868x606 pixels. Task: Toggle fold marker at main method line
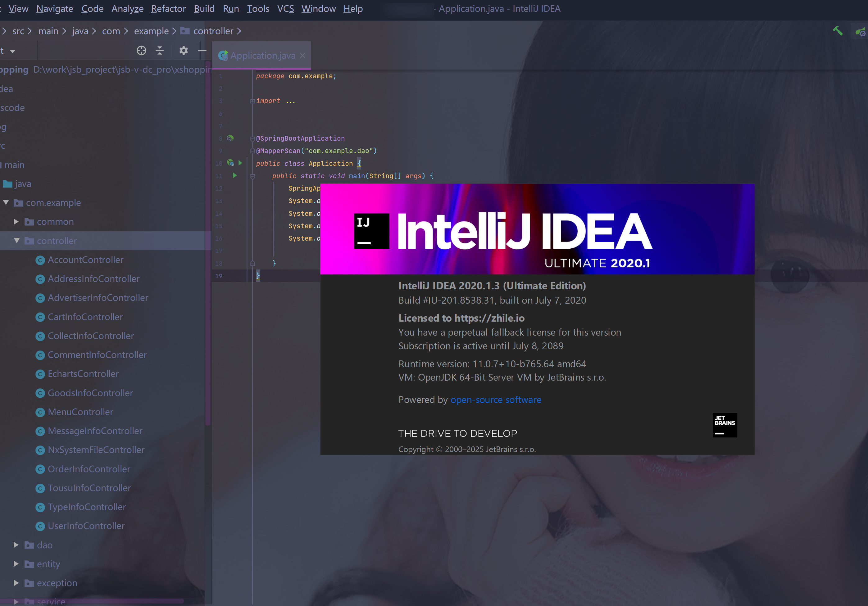point(252,176)
